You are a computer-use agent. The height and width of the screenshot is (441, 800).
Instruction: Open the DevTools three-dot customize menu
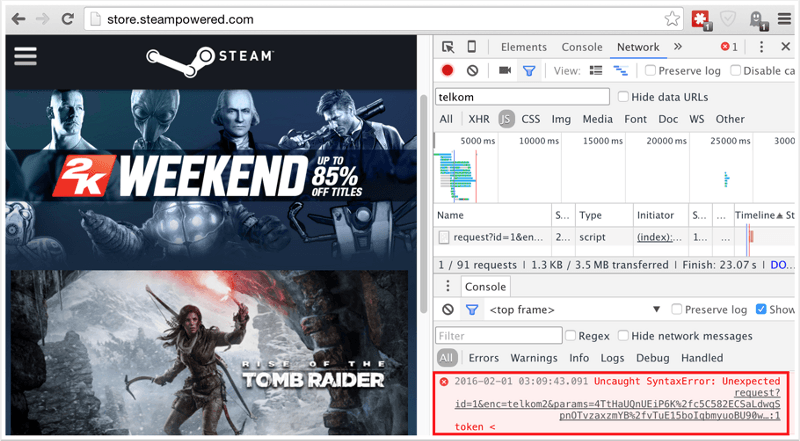pos(761,47)
